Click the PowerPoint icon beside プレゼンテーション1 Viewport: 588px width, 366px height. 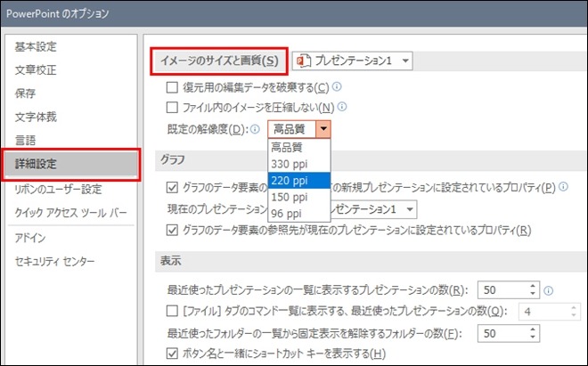(x=304, y=61)
